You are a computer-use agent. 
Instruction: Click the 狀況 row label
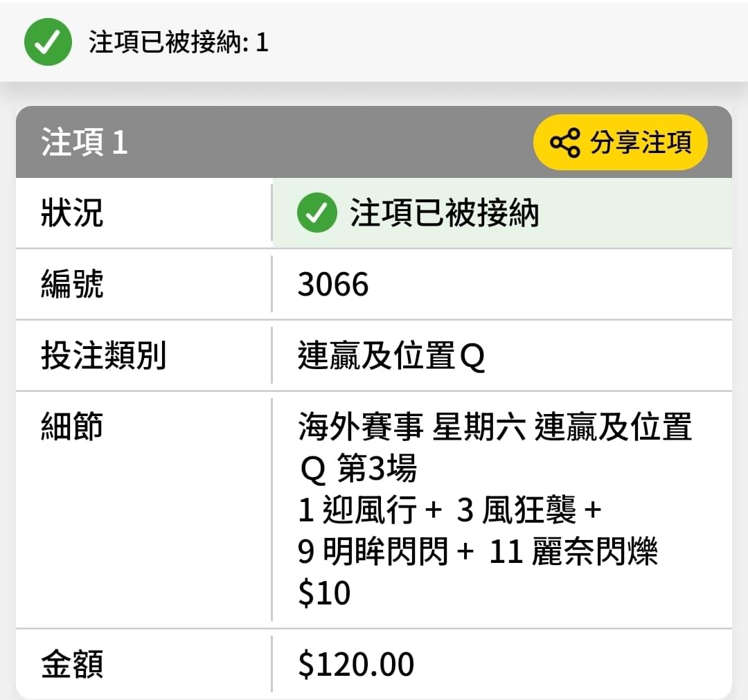(72, 213)
